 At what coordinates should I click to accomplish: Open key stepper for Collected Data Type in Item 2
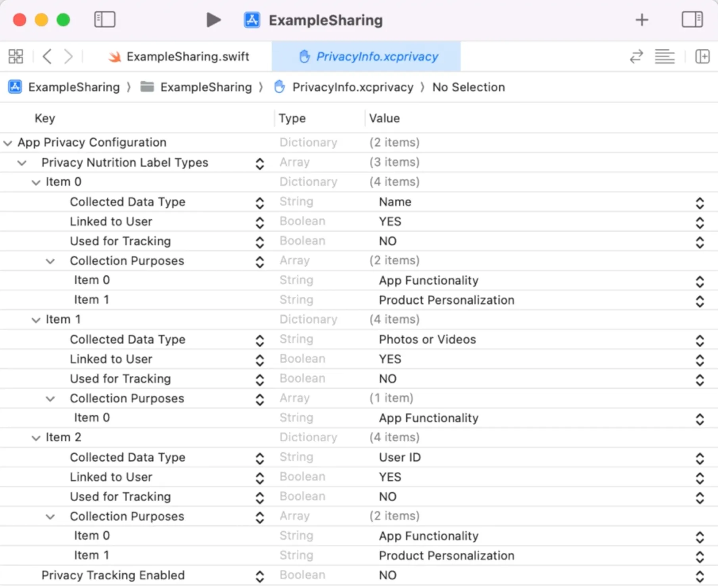[x=260, y=458]
